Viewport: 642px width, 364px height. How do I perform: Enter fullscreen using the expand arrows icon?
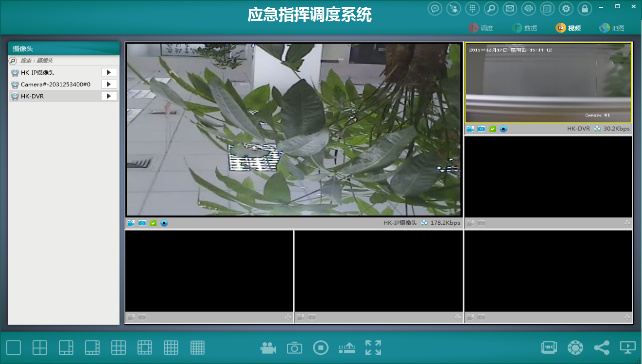[373, 347]
